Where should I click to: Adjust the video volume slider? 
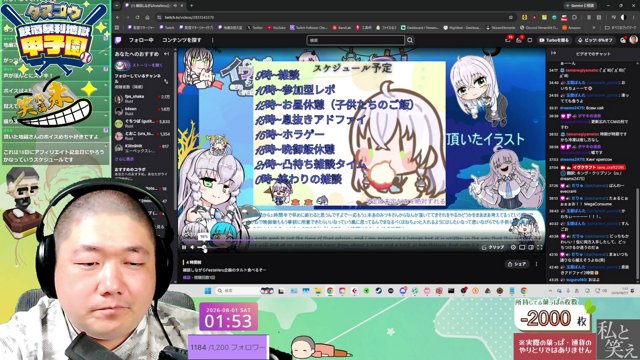[203, 247]
